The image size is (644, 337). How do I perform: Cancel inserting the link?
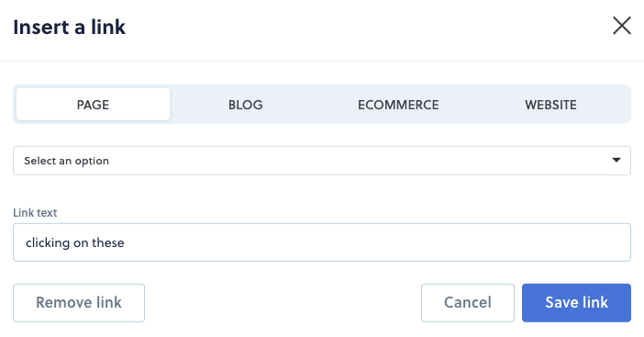tap(467, 303)
